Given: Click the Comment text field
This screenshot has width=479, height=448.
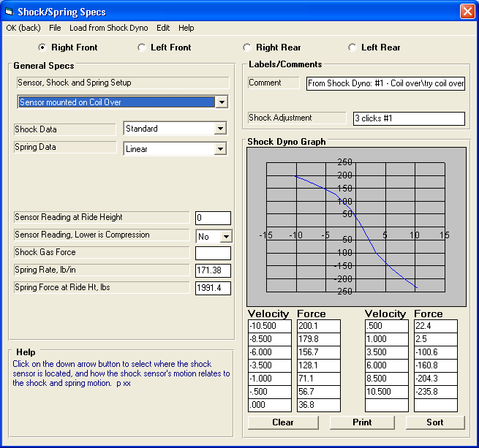Looking at the screenshot, I should (x=385, y=83).
